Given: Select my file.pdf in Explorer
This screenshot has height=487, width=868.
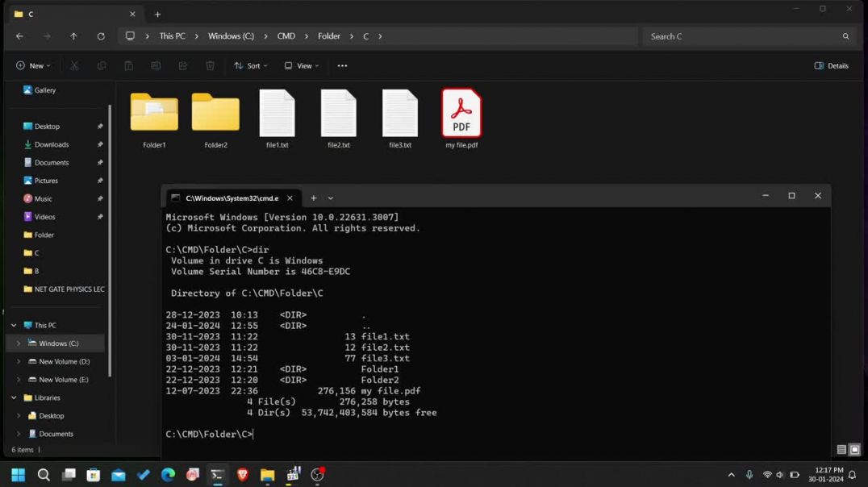Looking at the screenshot, I should tap(461, 119).
